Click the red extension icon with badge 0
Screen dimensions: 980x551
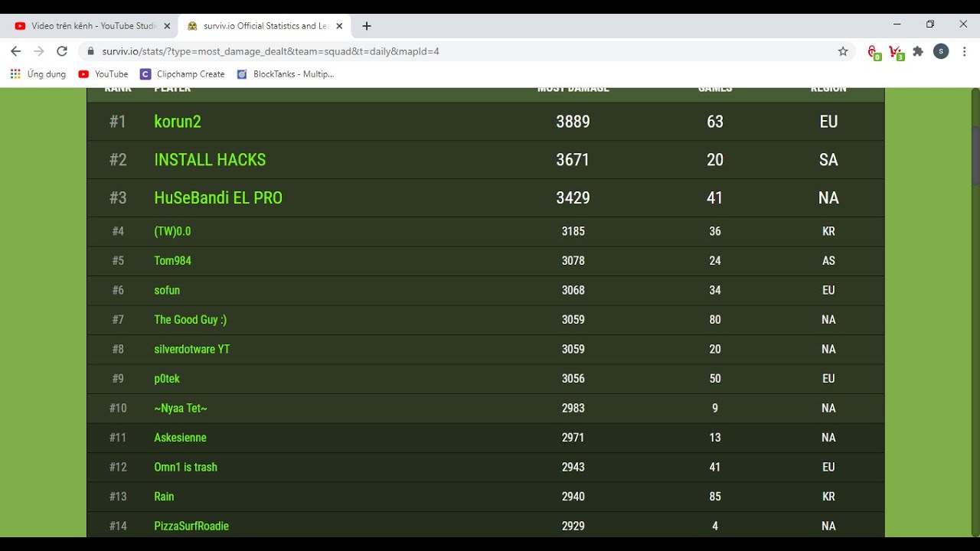[873, 52]
